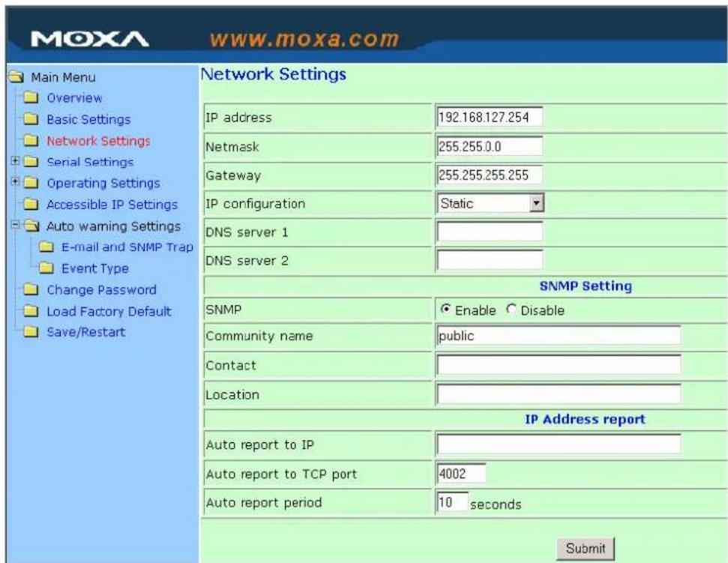Click the IP Address report section heading
The image size is (728, 563).
click(x=585, y=419)
